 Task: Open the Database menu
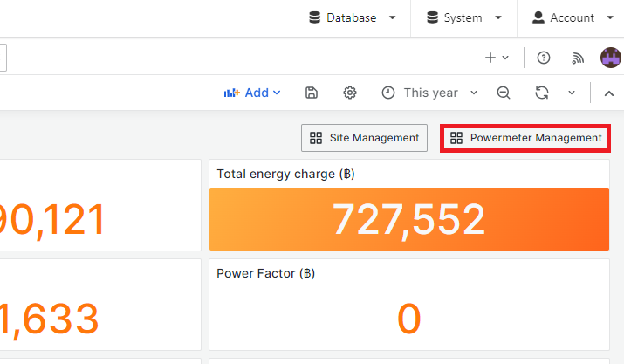353,18
